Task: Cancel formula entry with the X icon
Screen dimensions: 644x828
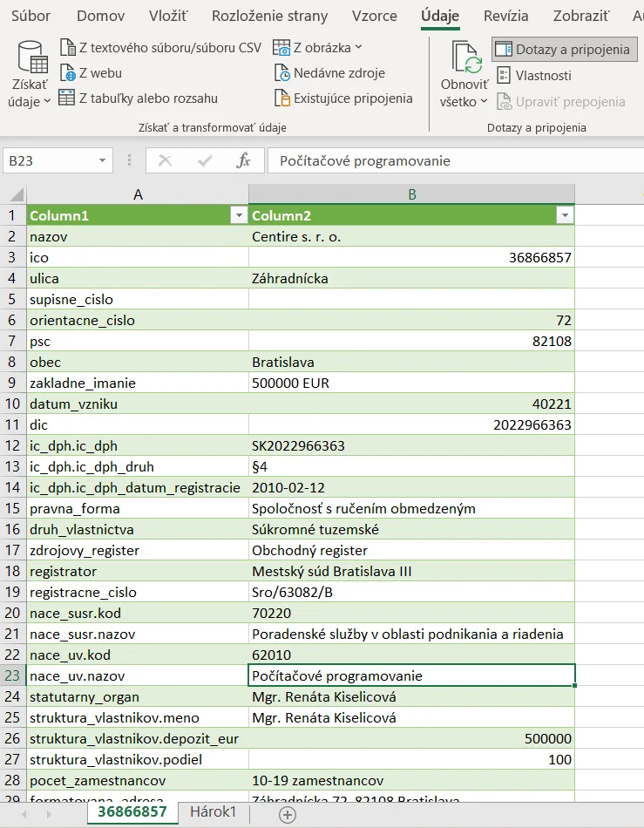Action: click(x=166, y=160)
